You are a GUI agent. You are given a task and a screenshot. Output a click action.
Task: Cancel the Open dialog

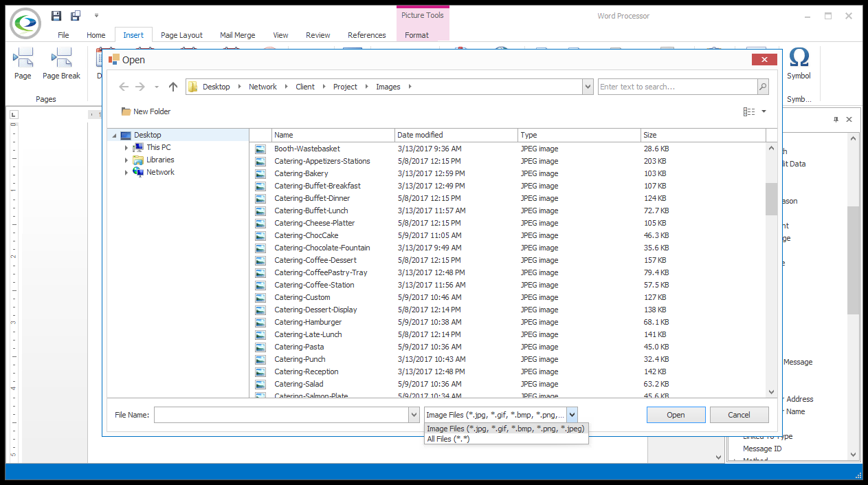[x=739, y=415]
